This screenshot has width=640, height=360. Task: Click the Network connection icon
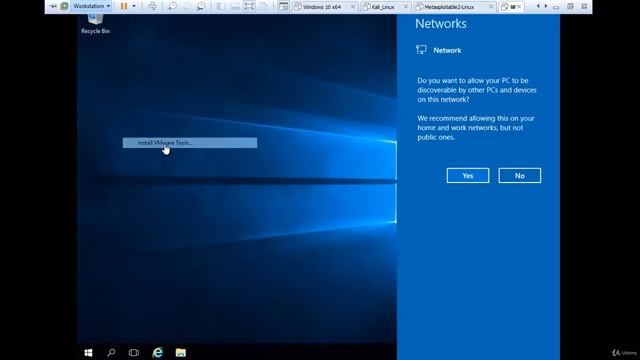[x=421, y=50]
